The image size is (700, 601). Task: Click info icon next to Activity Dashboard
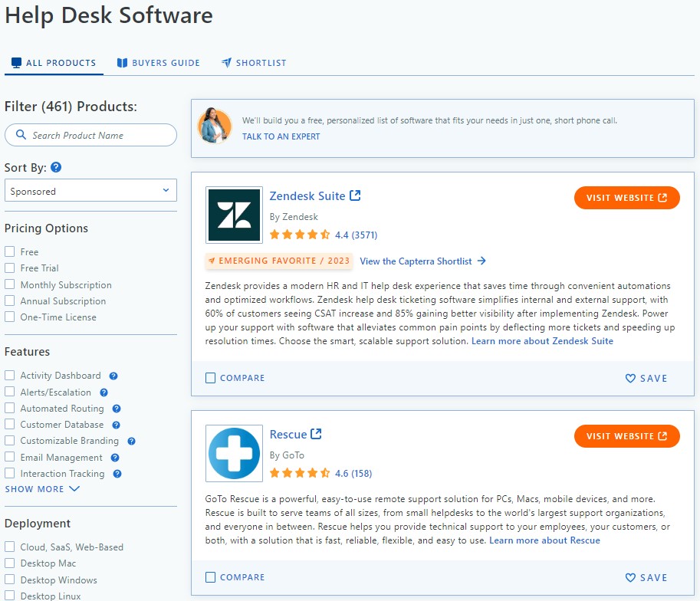point(113,376)
